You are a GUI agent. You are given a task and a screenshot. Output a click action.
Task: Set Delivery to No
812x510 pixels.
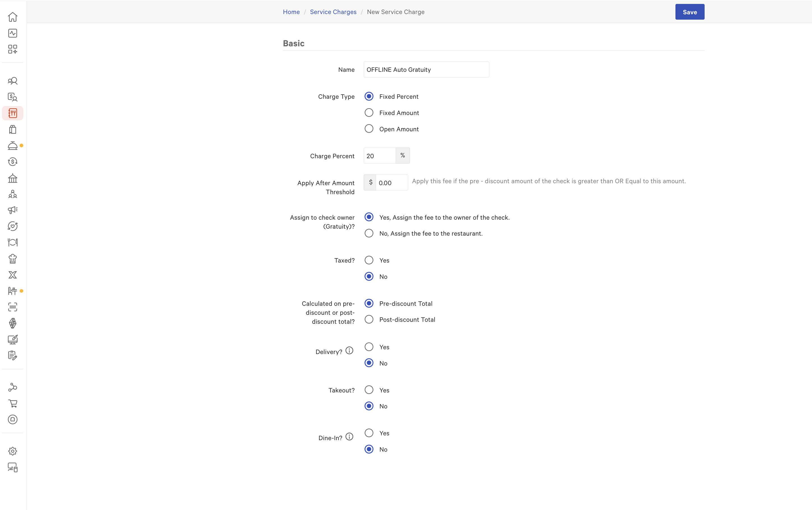[x=369, y=363]
